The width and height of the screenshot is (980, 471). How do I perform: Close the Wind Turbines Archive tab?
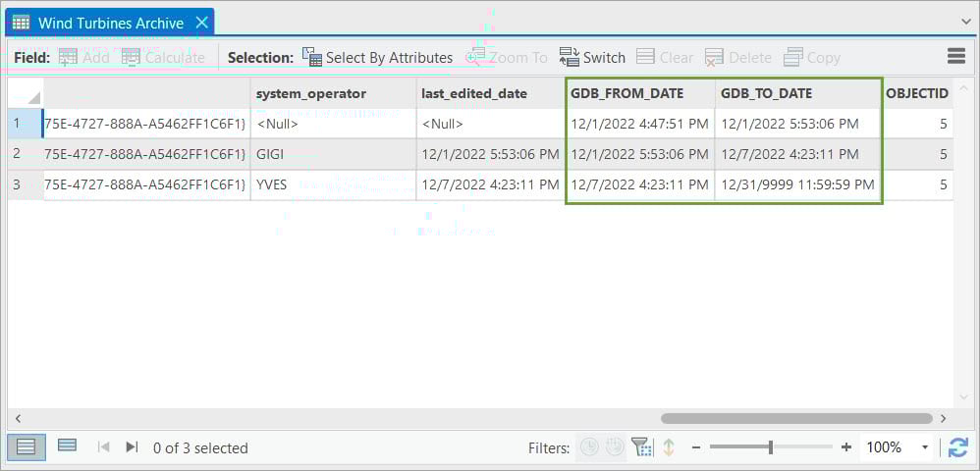click(x=201, y=24)
